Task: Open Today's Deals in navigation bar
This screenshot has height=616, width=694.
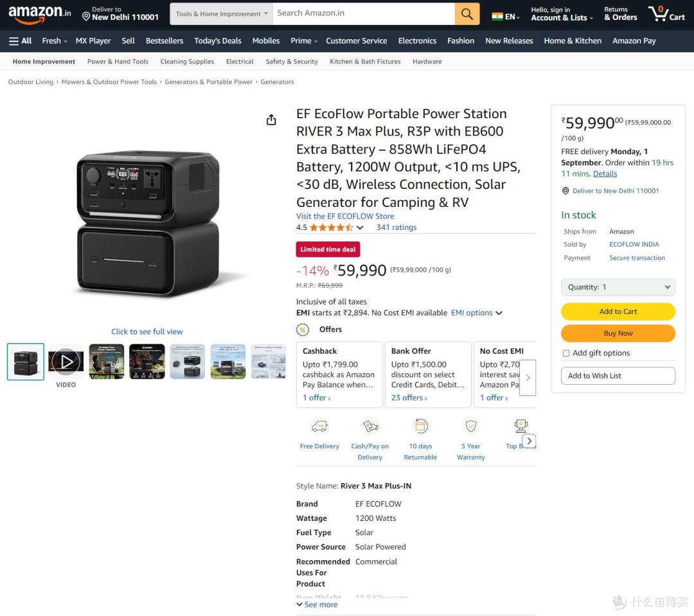Action: [218, 40]
